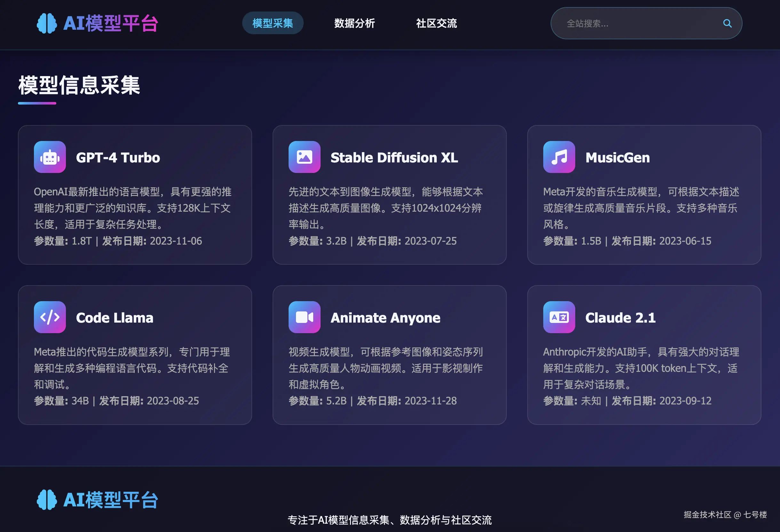Open the Stable Diffusion XL title
The width and height of the screenshot is (780, 532).
tap(394, 158)
